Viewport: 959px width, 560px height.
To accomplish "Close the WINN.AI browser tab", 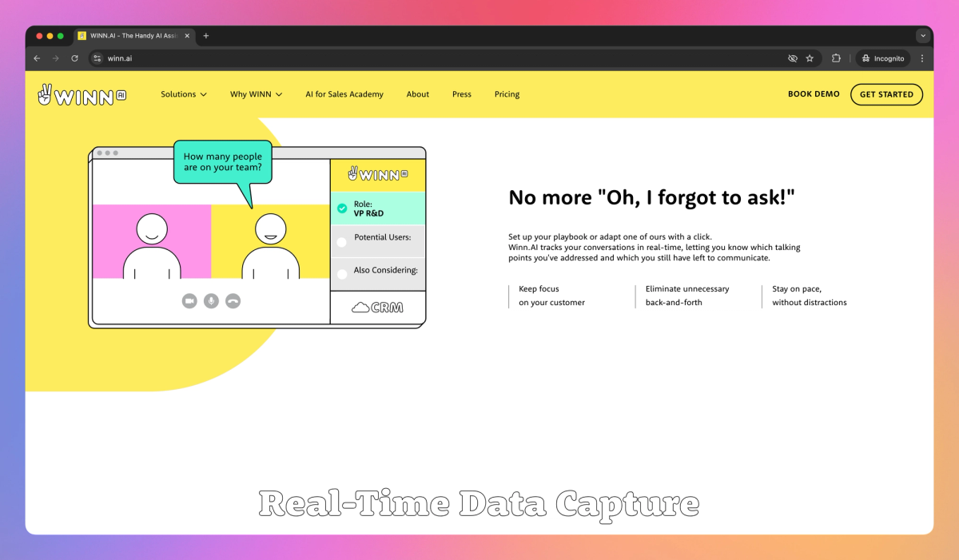I will click(x=187, y=36).
